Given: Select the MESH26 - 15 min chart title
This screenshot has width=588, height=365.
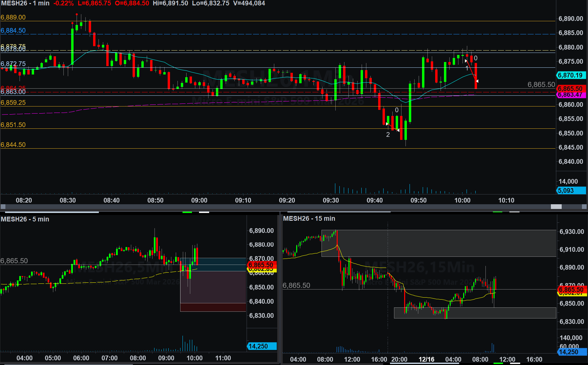Looking at the screenshot, I should click(x=309, y=218).
